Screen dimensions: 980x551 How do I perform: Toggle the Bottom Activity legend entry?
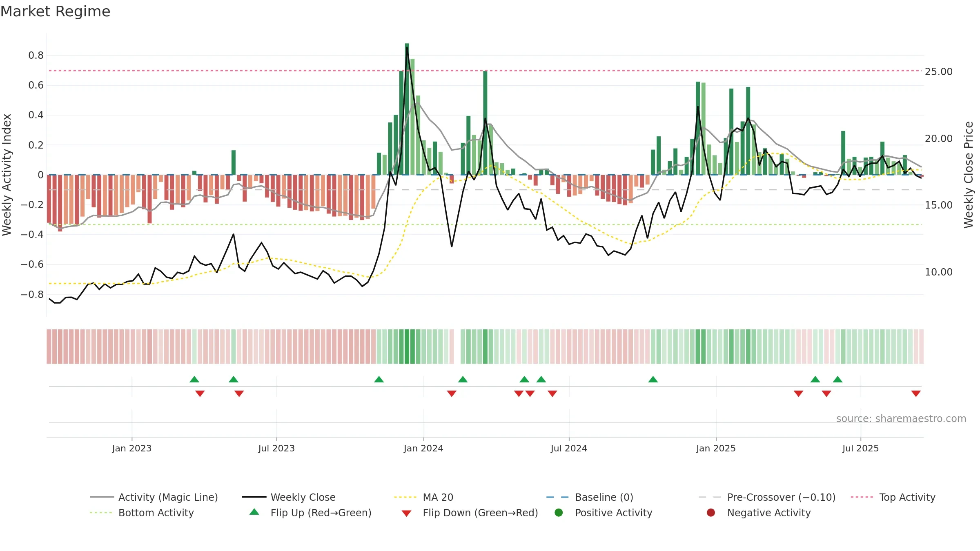pyautogui.click(x=142, y=513)
